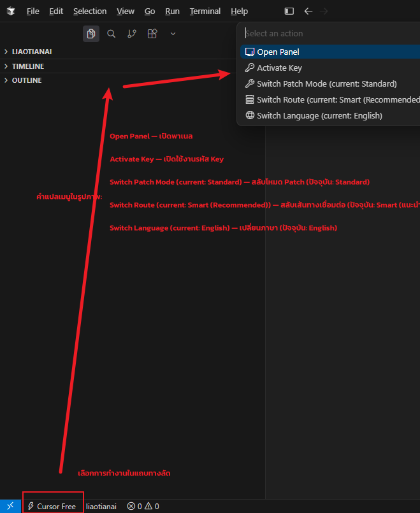Open errors and warnings status indicator

coord(143,506)
